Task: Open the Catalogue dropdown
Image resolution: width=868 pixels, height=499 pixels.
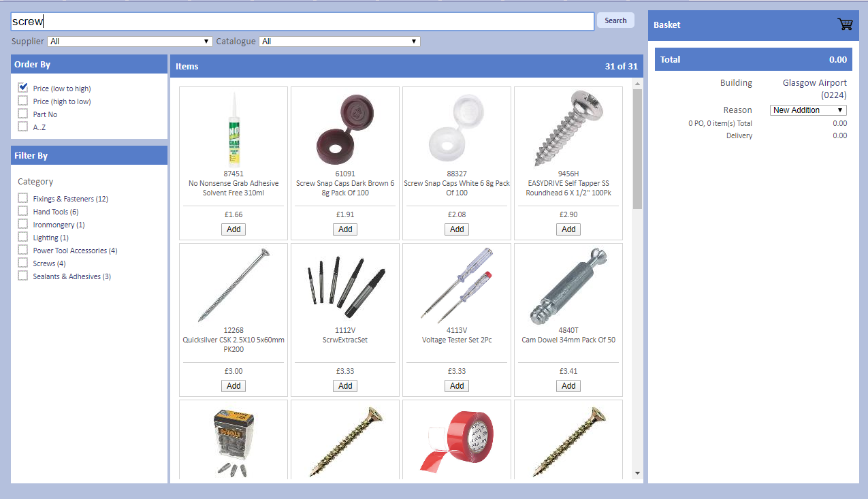Action: point(339,42)
